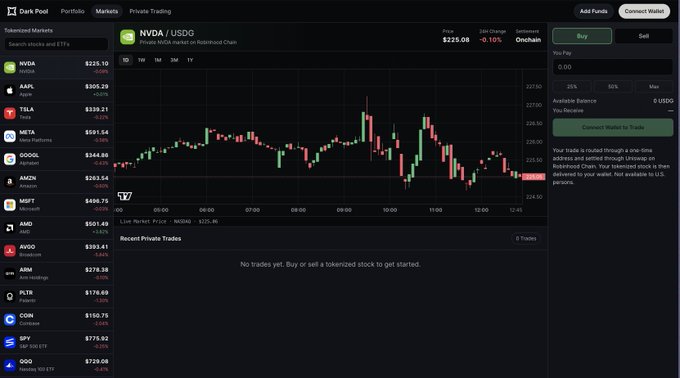Click the QQQ Nasdaq 100 ETF icon
The image size is (680, 378).
(10, 365)
